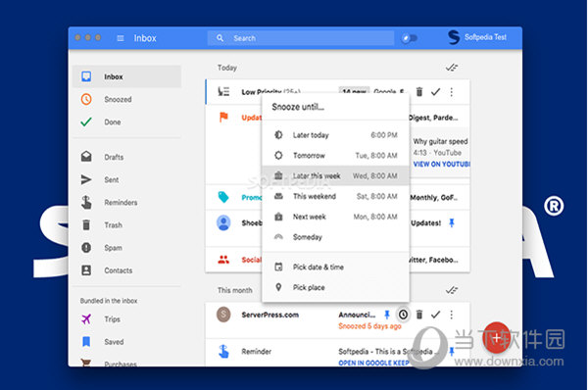Select Pick date & time

coord(335,267)
